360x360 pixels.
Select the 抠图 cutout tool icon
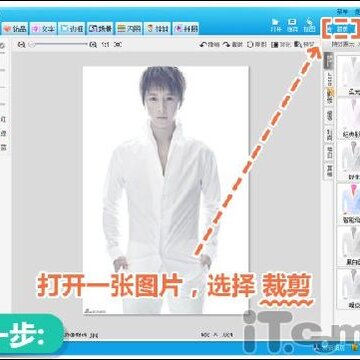coord(309,26)
